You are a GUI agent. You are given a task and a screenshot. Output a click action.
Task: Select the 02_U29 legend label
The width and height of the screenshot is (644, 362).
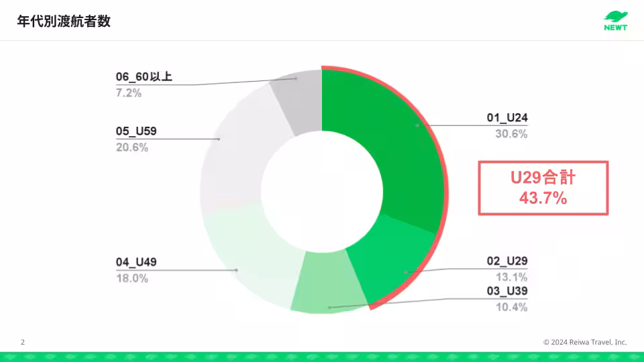click(x=507, y=261)
